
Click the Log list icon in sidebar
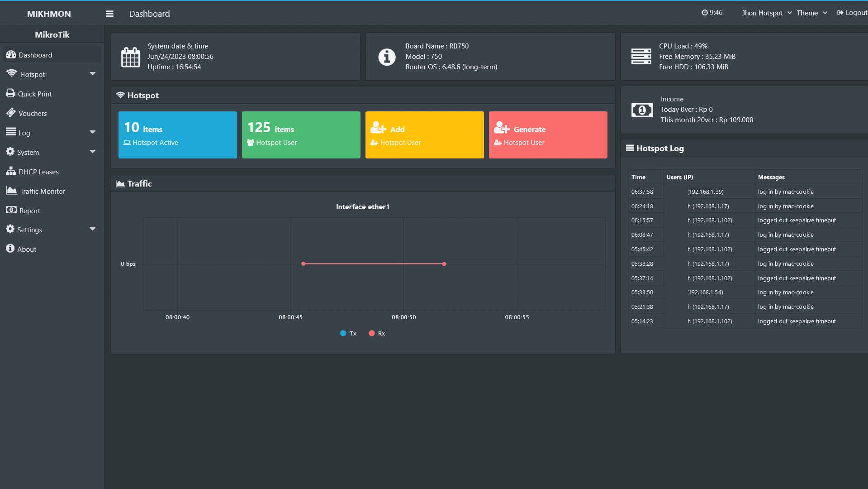tap(11, 132)
